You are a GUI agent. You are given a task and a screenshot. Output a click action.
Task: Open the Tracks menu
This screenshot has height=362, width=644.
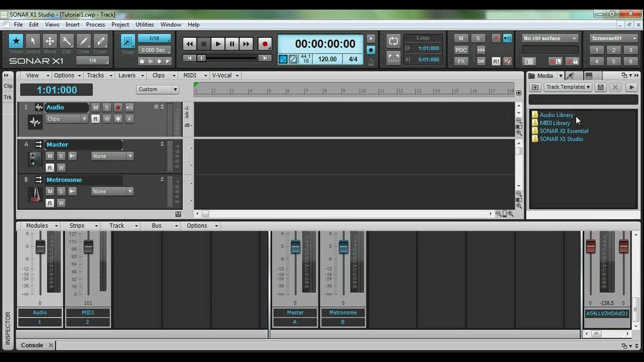point(99,75)
